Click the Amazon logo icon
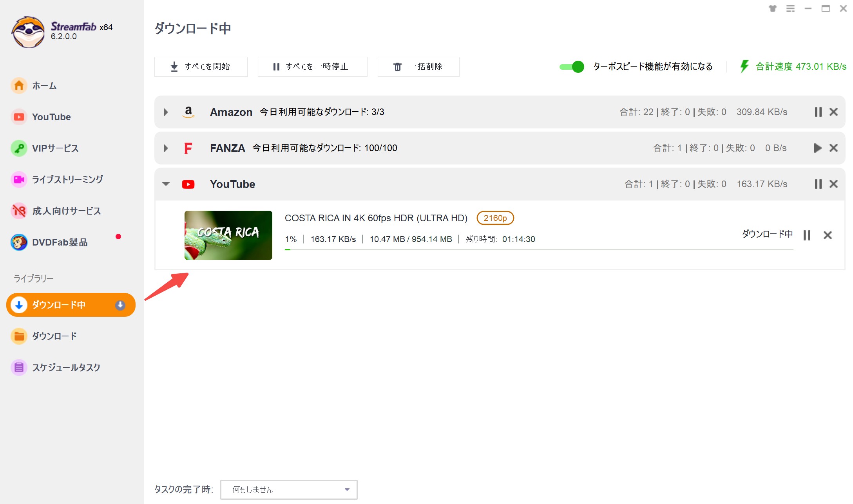 click(x=188, y=112)
